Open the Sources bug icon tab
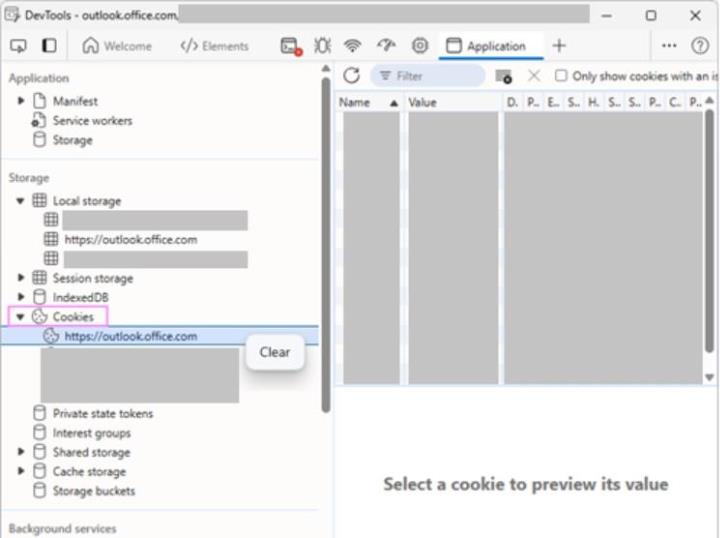Screen dimensions: 720x538 tap(322, 46)
